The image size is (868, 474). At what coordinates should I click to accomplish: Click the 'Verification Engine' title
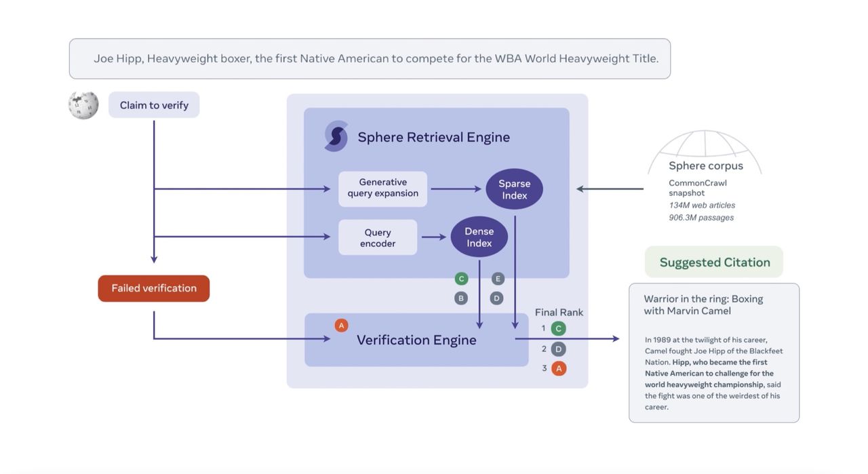point(416,340)
